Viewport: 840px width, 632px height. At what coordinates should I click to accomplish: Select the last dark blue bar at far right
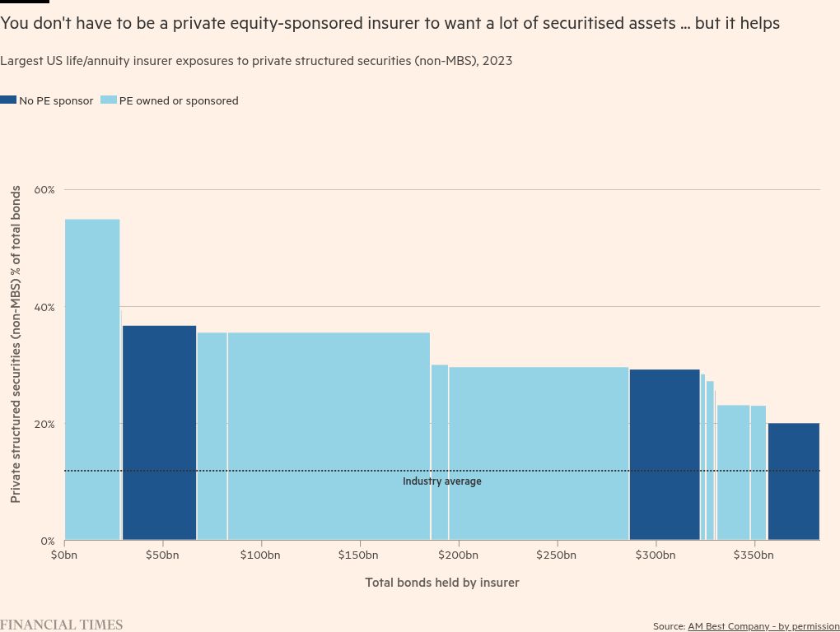click(x=793, y=481)
